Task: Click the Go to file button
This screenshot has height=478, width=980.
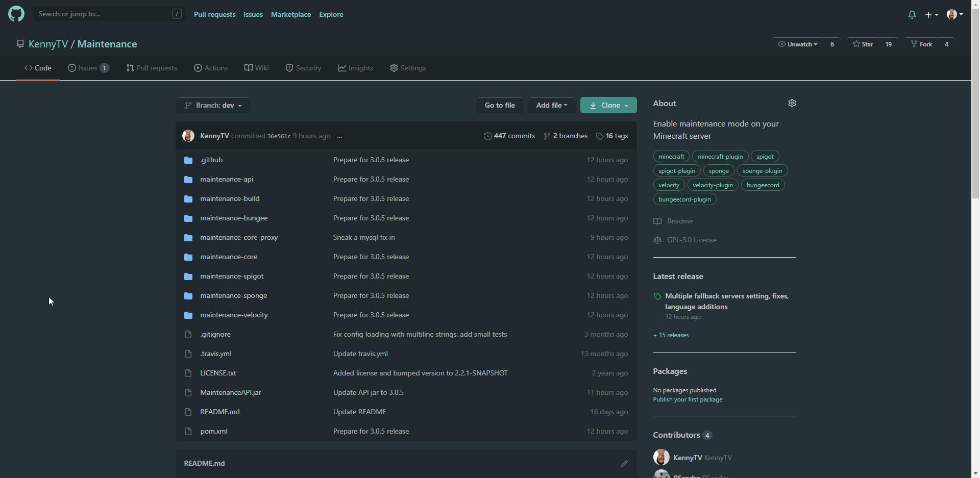Action: (x=500, y=105)
